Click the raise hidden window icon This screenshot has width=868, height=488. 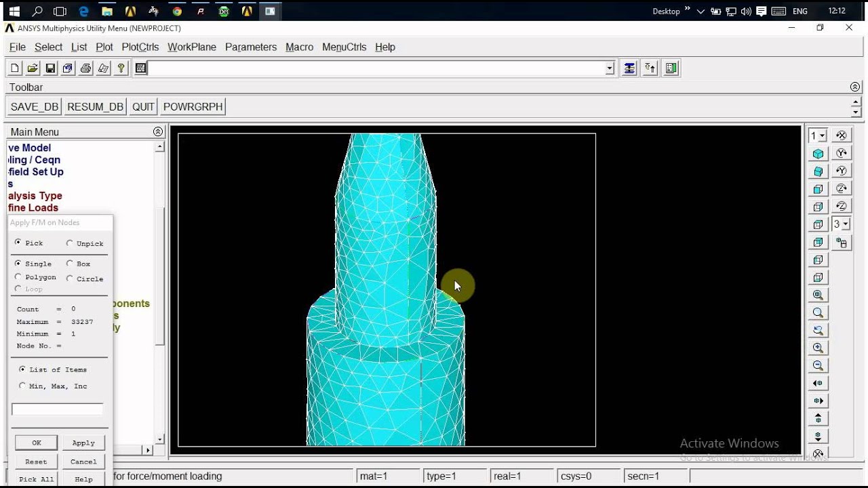tap(629, 68)
